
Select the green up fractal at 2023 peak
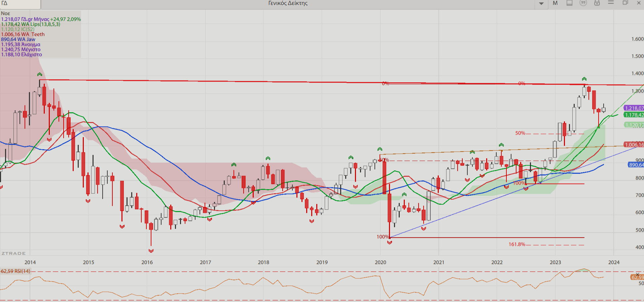click(x=584, y=79)
